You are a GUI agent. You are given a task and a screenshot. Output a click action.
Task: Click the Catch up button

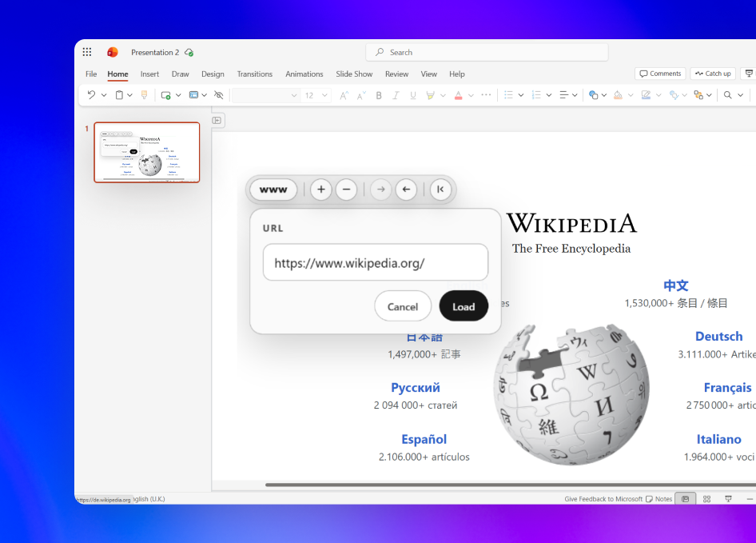coord(713,74)
